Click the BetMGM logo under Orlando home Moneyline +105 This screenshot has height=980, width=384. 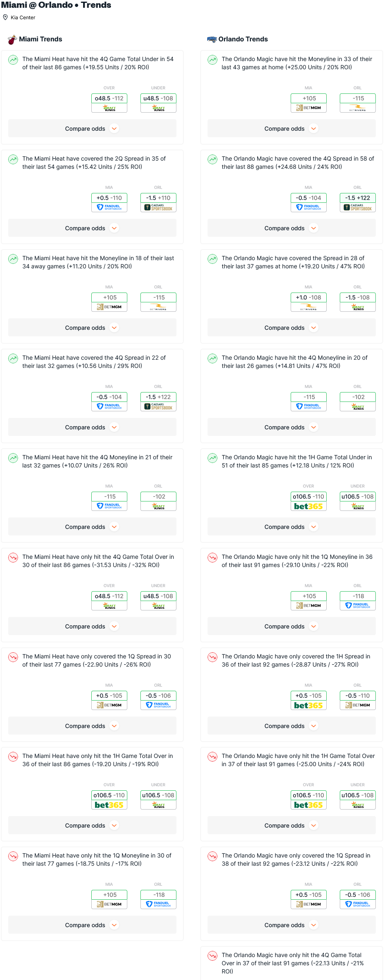pyautogui.click(x=308, y=108)
